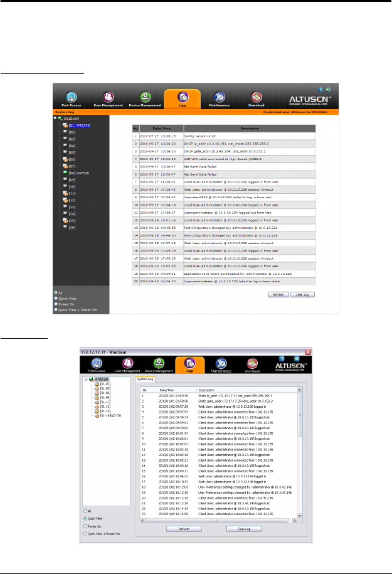
Task: Open Device Management in the browser view
Action: point(146,99)
